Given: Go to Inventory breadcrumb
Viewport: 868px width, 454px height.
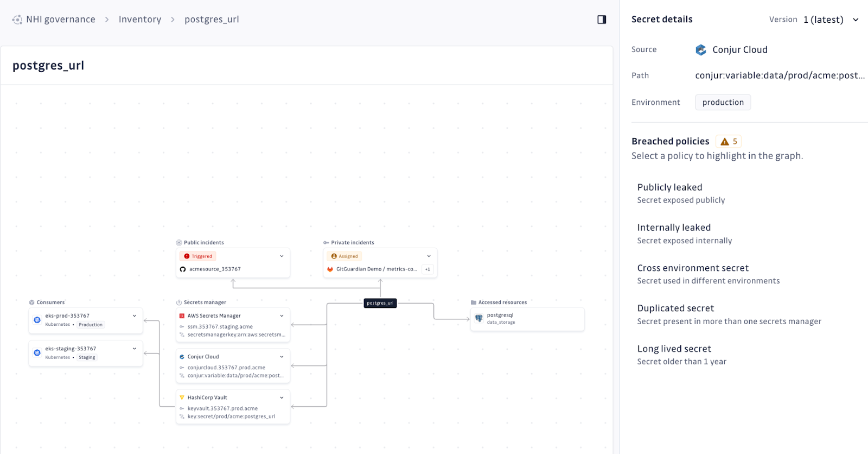Looking at the screenshot, I should (x=140, y=20).
